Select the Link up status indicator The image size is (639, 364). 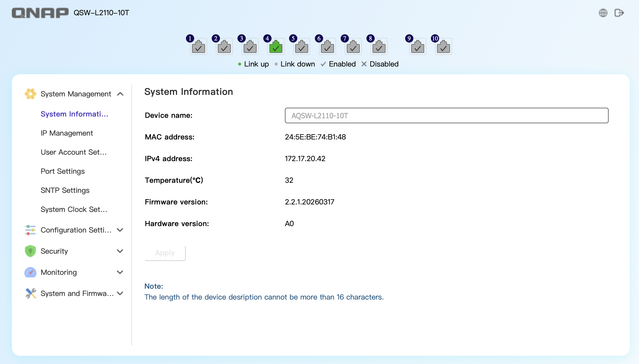click(253, 64)
